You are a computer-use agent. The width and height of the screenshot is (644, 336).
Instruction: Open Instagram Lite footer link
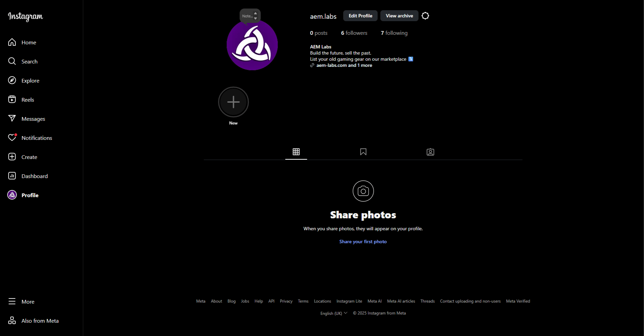349,301
